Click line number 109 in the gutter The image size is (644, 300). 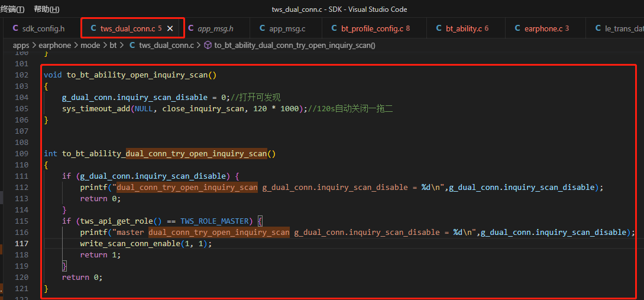pos(21,153)
